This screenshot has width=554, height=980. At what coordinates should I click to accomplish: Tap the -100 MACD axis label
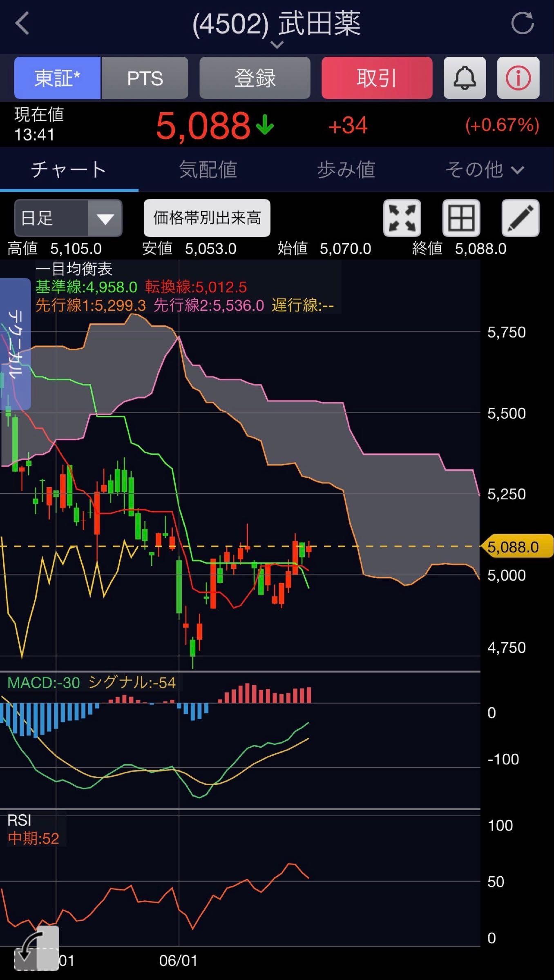503,759
